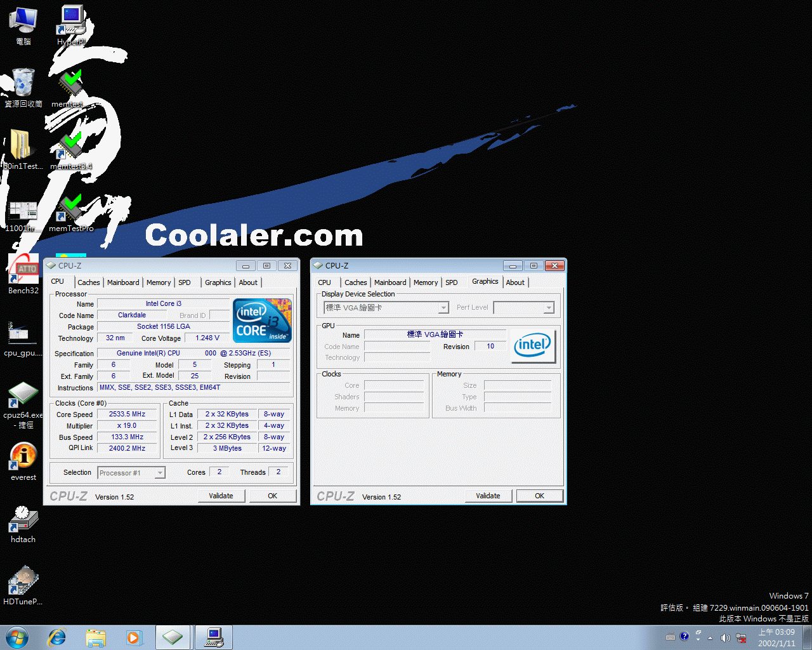Image resolution: width=812 pixels, height=650 pixels.
Task: Switch to About tab in left CPU-Z window
Action: 248,282
